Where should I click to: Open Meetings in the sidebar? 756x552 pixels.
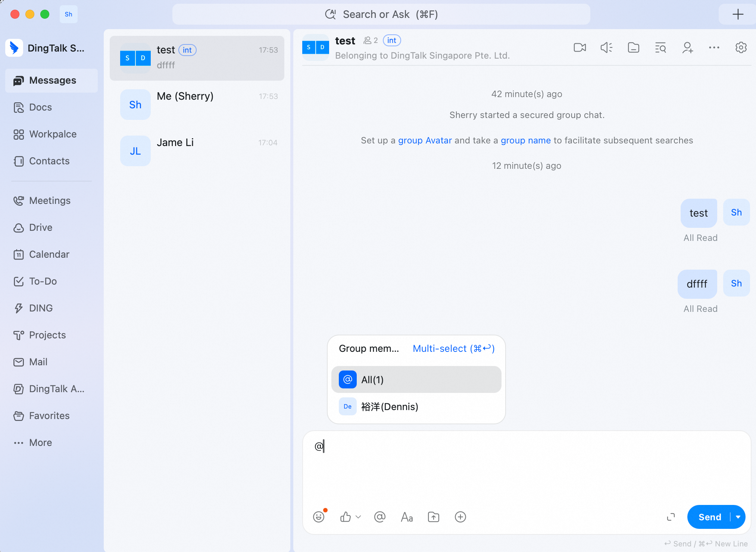51,201
